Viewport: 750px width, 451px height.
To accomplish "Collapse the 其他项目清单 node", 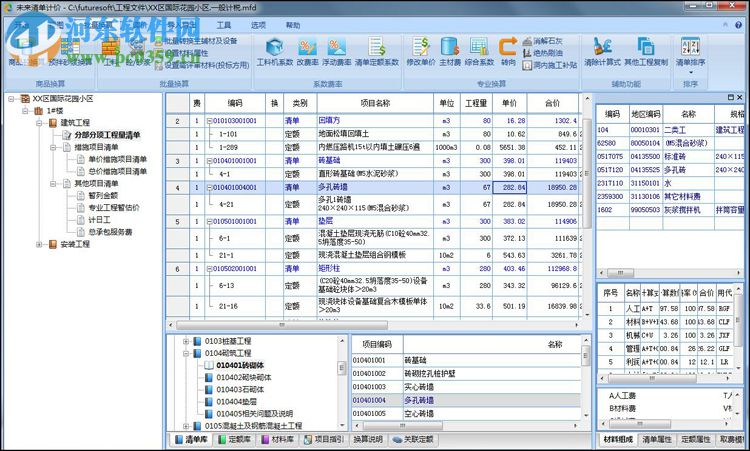I will pyautogui.click(x=53, y=184).
